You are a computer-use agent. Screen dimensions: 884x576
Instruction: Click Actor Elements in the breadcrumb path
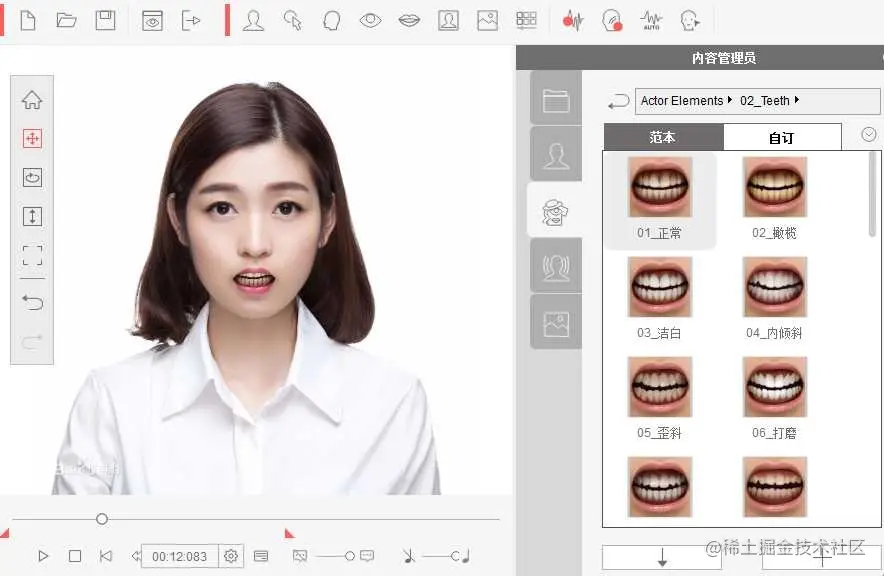(682, 101)
